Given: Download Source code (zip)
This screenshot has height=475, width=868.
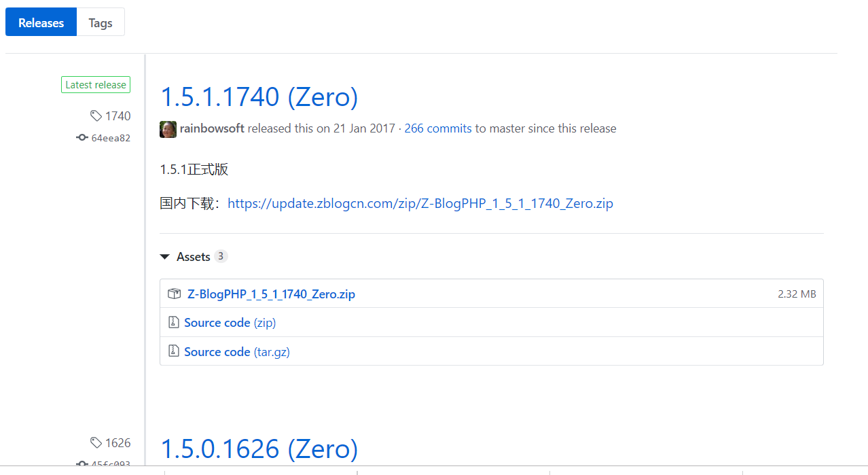Looking at the screenshot, I should tap(230, 323).
